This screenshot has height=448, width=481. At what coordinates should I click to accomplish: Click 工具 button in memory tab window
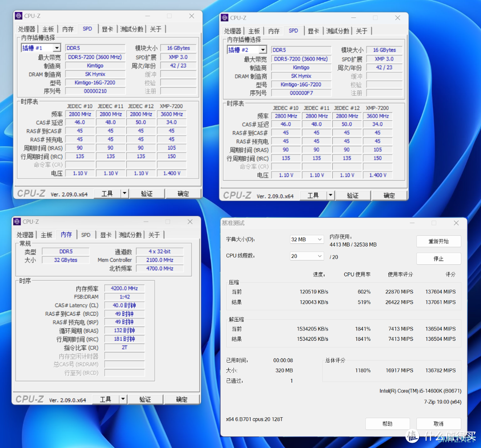[106, 399]
